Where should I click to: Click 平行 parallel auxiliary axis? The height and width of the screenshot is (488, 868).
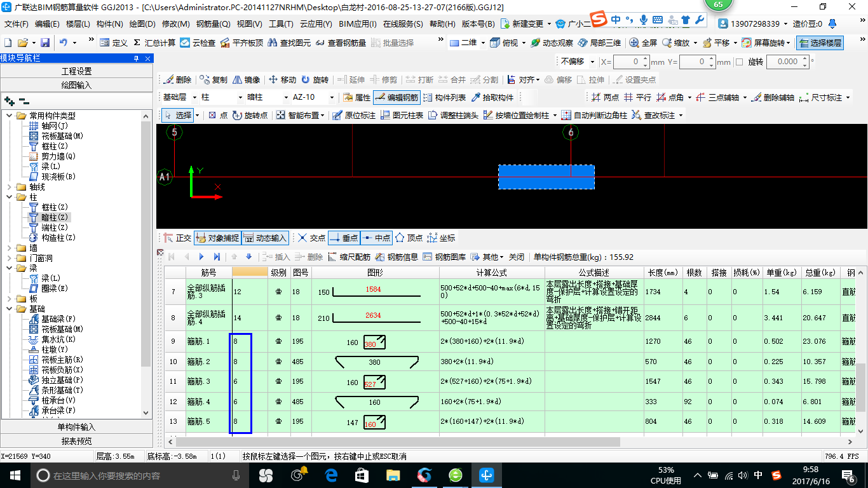coord(637,97)
